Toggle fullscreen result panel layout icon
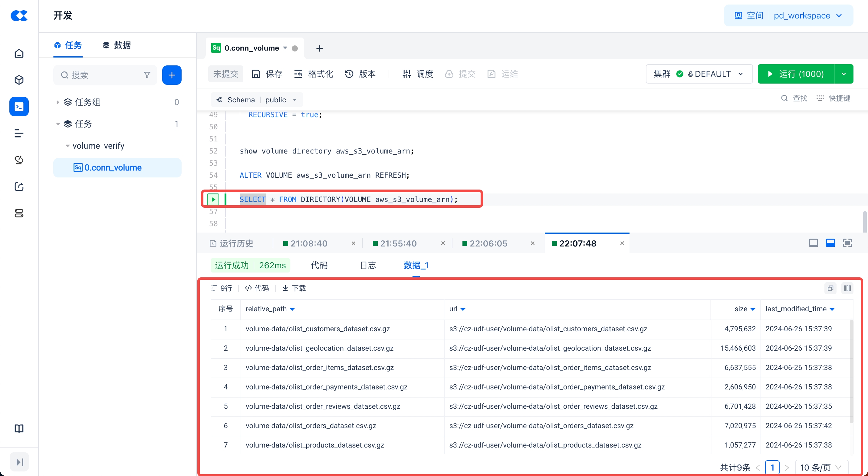The image size is (868, 476). click(847, 243)
